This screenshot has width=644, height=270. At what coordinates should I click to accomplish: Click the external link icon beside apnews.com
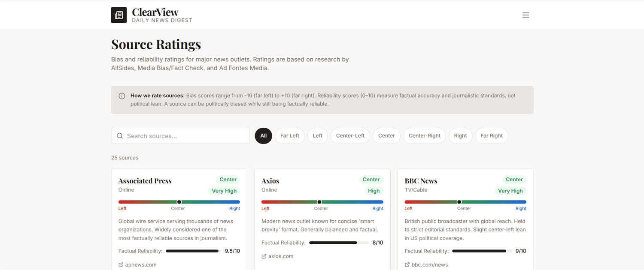pos(121,265)
